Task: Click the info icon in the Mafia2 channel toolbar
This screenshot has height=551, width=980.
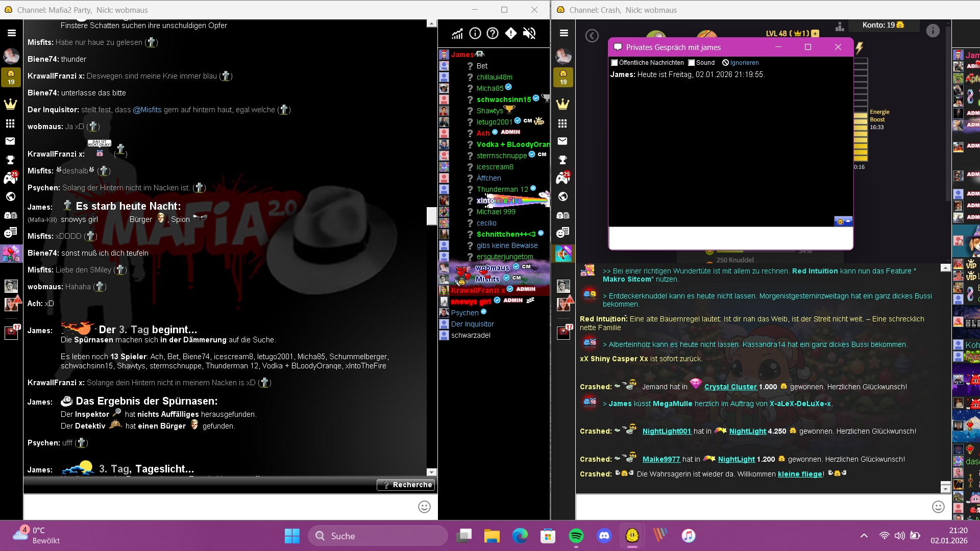Action: pyautogui.click(x=475, y=34)
